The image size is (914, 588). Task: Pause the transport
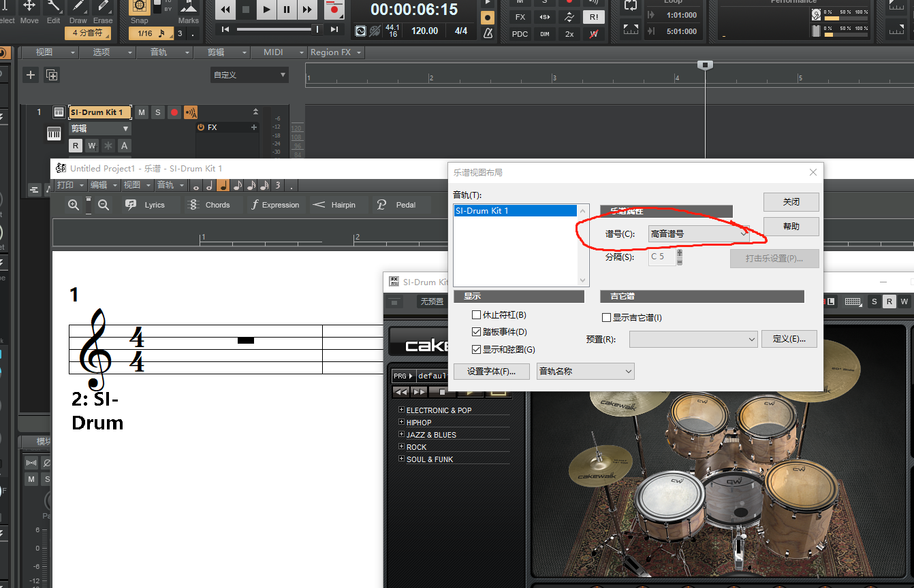click(x=287, y=10)
